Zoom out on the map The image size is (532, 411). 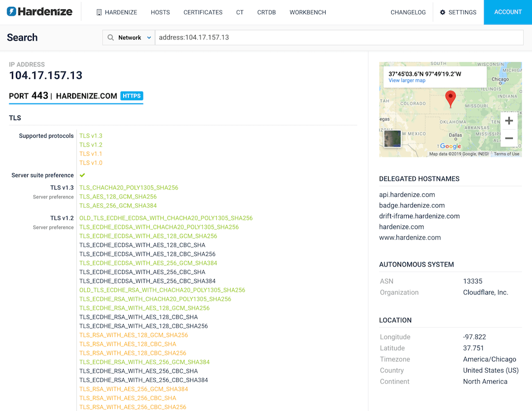tap(509, 138)
